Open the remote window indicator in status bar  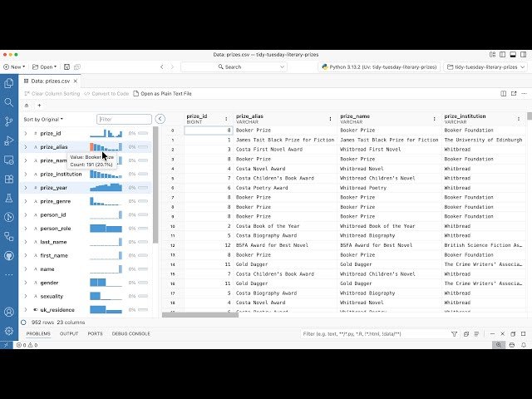tap(6, 345)
